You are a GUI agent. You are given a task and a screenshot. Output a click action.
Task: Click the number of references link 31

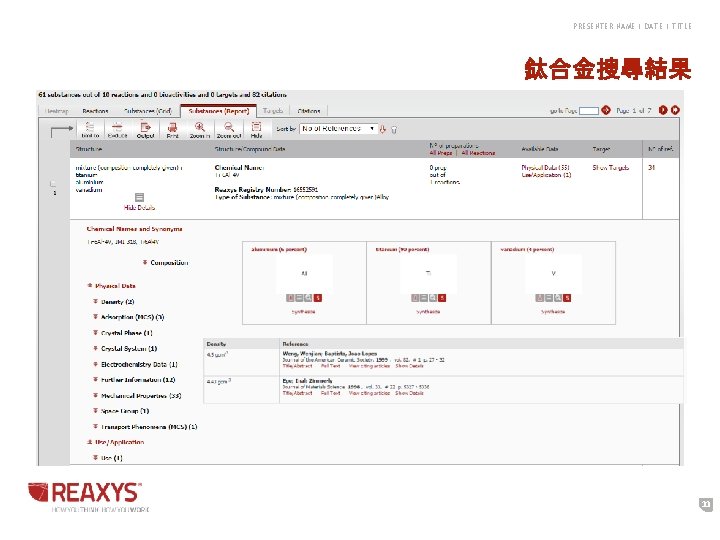click(x=651, y=168)
